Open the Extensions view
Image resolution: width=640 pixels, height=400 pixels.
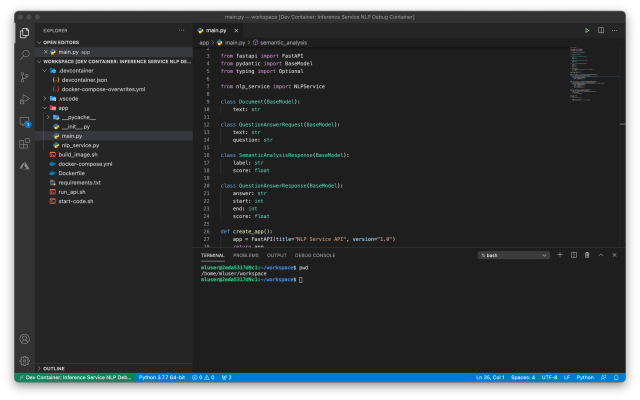click(24, 144)
